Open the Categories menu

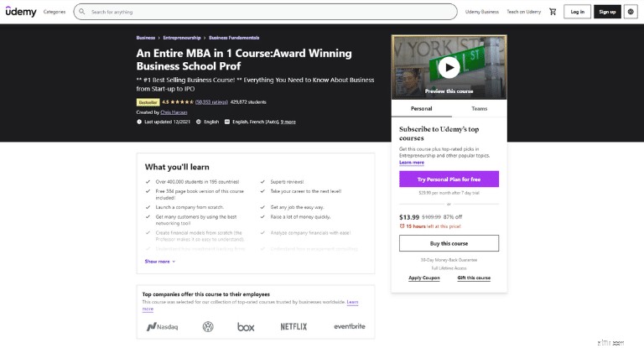[x=55, y=12]
